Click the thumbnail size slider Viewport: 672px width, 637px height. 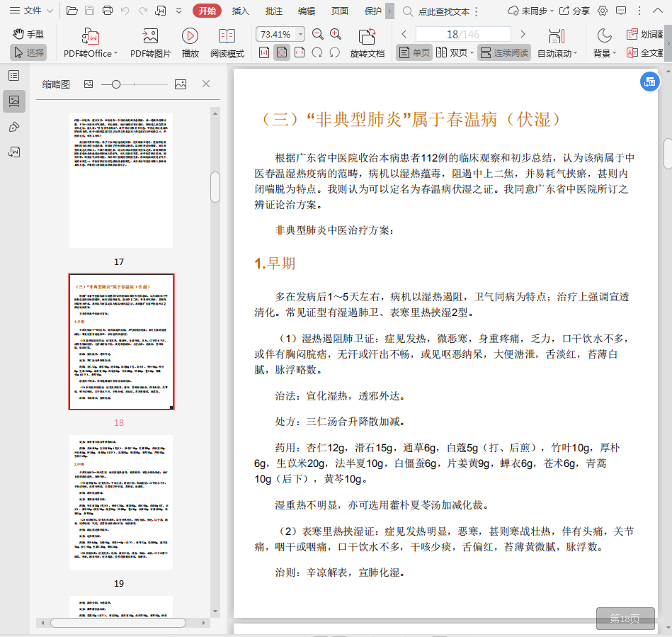pyautogui.click(x=115, y=84)
